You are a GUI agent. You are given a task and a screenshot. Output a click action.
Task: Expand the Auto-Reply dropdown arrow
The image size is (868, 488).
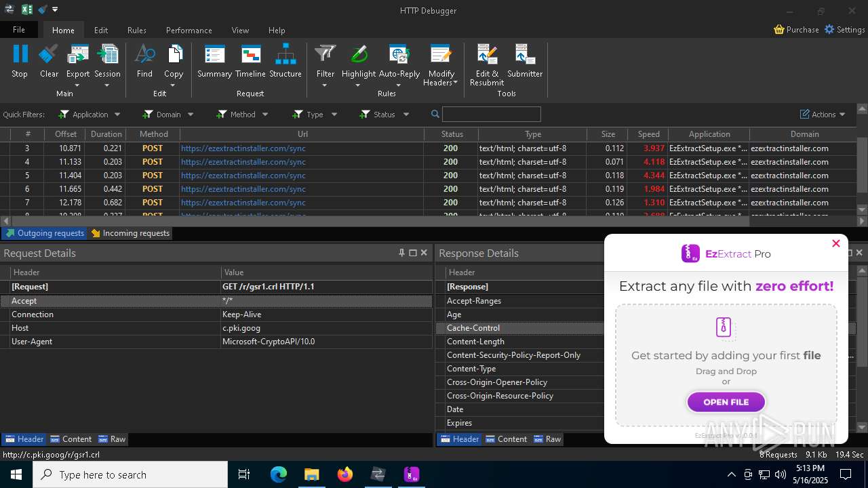(399, 85)
